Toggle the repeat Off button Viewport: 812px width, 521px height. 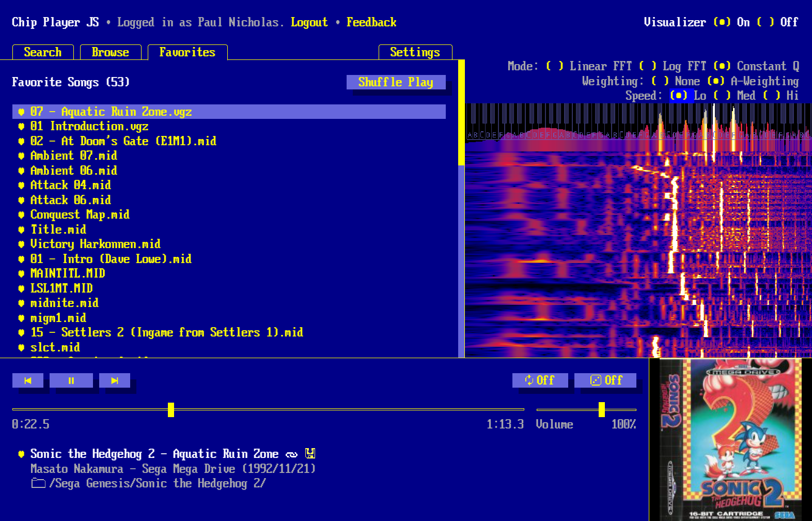click(540, 380)
